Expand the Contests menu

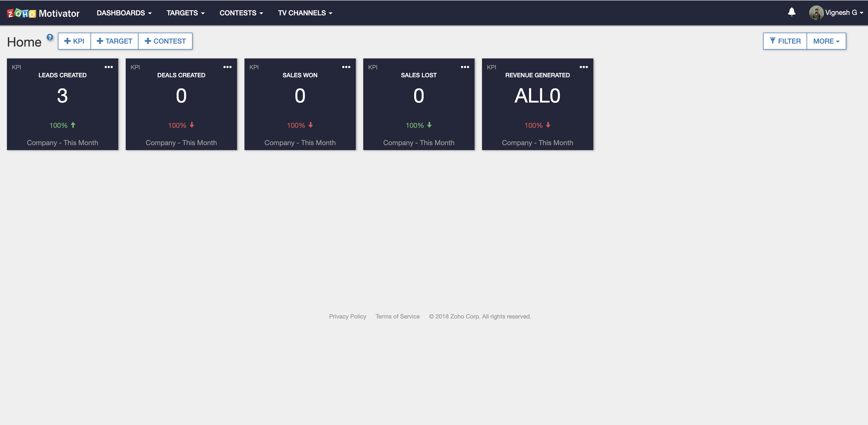(x=241, y=13)
